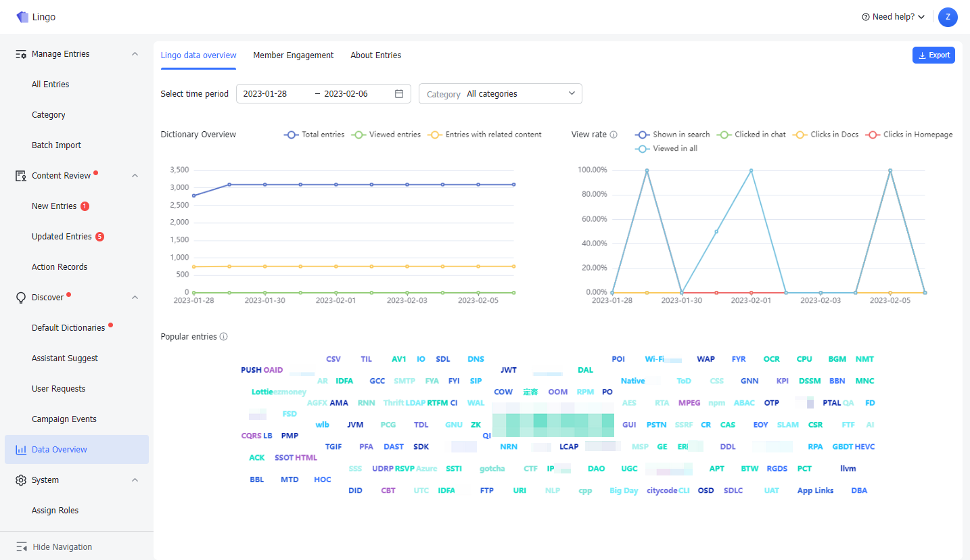
Task: Open New Entries in the sidebar
Action: 55,206
